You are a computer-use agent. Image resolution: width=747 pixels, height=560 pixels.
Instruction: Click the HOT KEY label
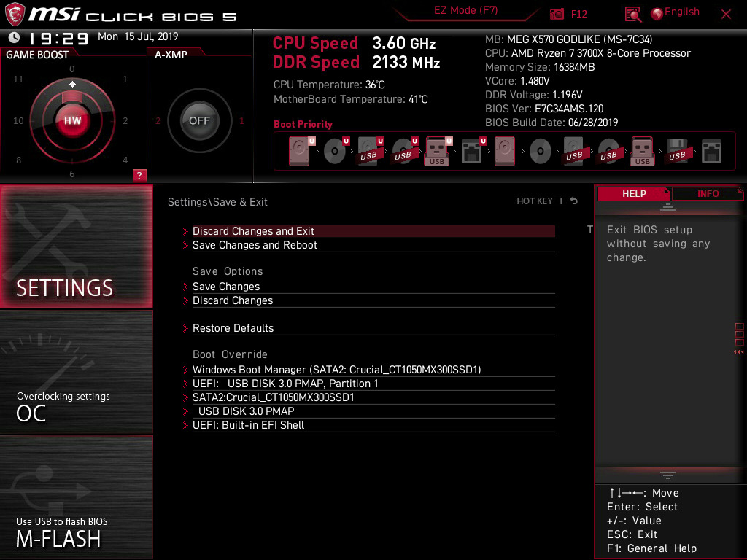pyautogui.click(x=535, y=201)
